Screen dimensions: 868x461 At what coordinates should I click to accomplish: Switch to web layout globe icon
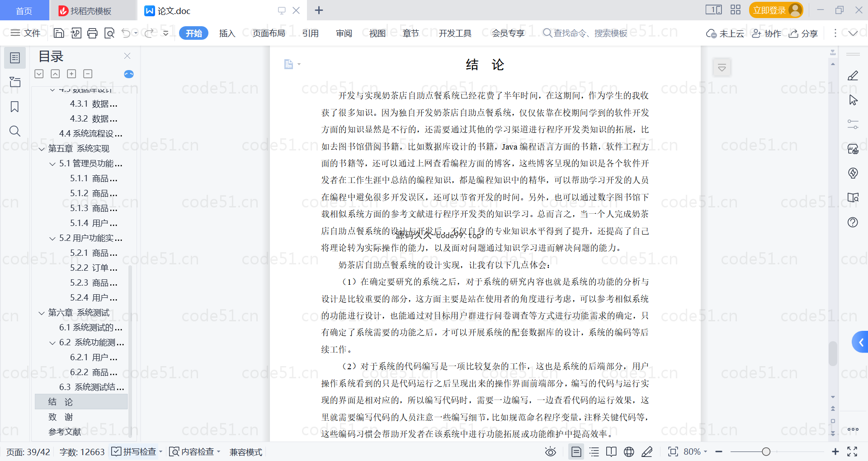pos(629,452)
